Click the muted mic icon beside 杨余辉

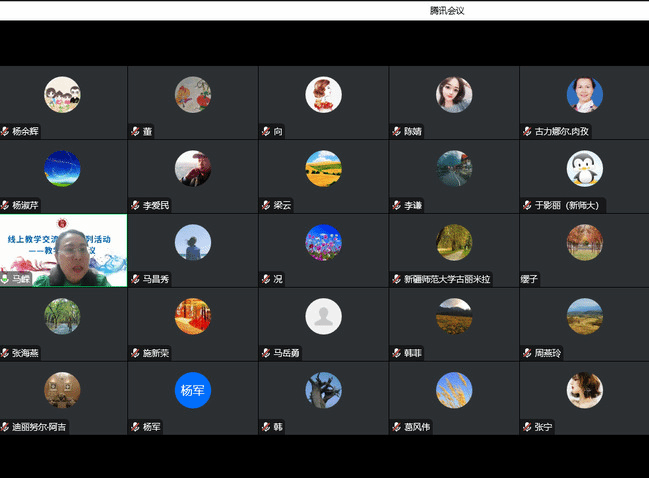6,131
